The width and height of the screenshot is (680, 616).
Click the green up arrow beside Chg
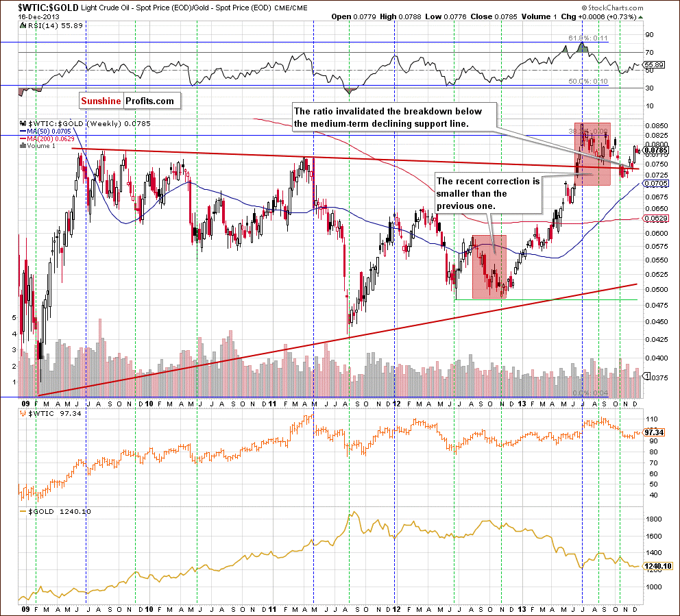click(x=641, y=17)
